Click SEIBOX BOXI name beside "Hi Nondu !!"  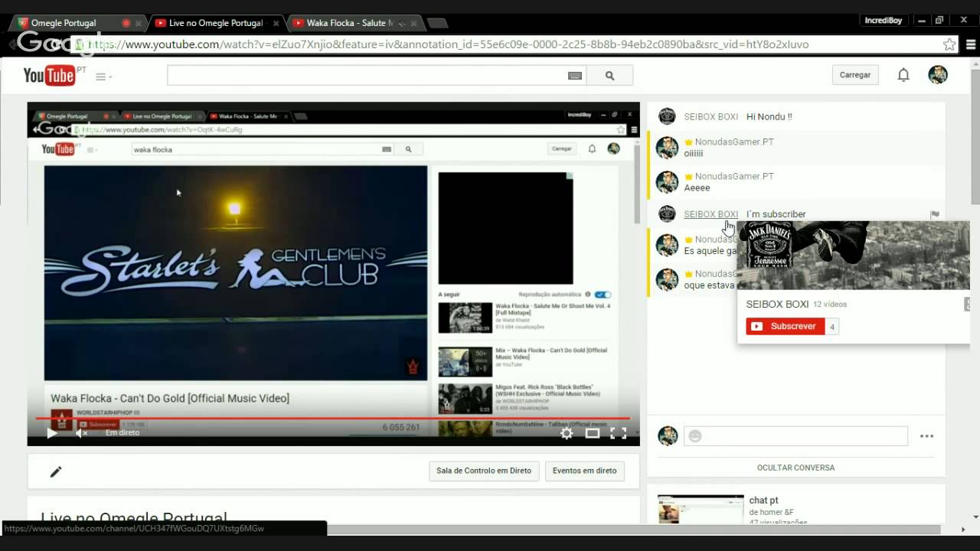coord(710,117)
